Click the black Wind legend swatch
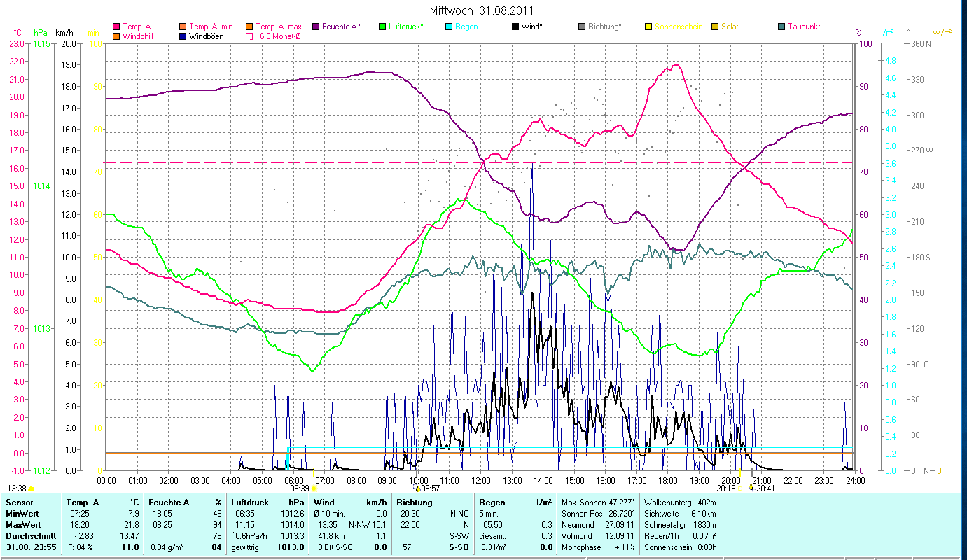Screen dimensions: 967x560 515,27
